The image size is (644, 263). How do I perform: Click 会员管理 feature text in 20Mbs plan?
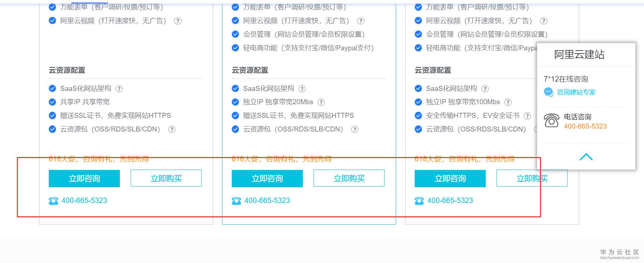point(304,34)
